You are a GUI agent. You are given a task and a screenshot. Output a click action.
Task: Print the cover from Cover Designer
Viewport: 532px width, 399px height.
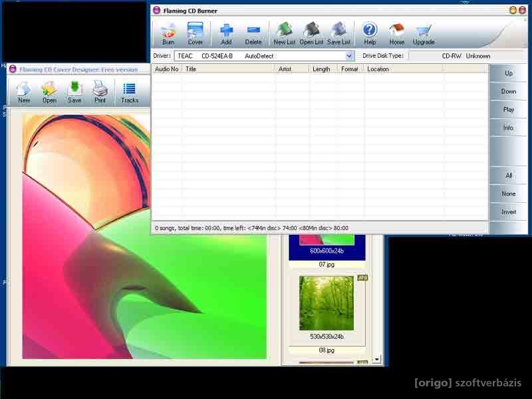coord(100,92)
